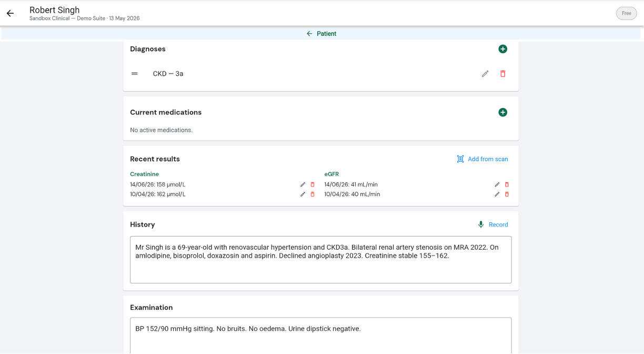
Task: Delete eGFR 10/04/26 40 mL/min result
Action: (x=507, y=194)
